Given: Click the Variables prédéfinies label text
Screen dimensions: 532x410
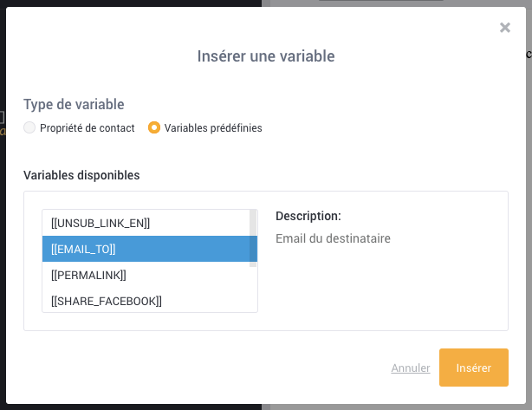Looking at the screenshot, I should tap(213, 128).
